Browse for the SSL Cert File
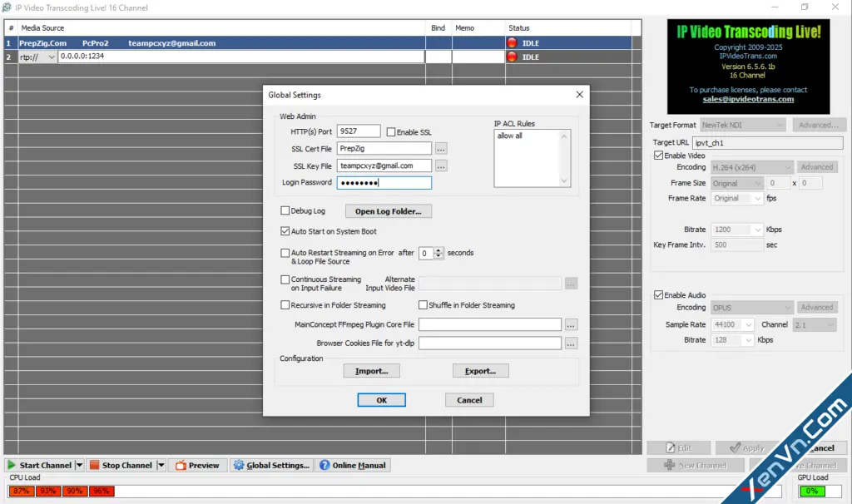 (x=441, y=149)
